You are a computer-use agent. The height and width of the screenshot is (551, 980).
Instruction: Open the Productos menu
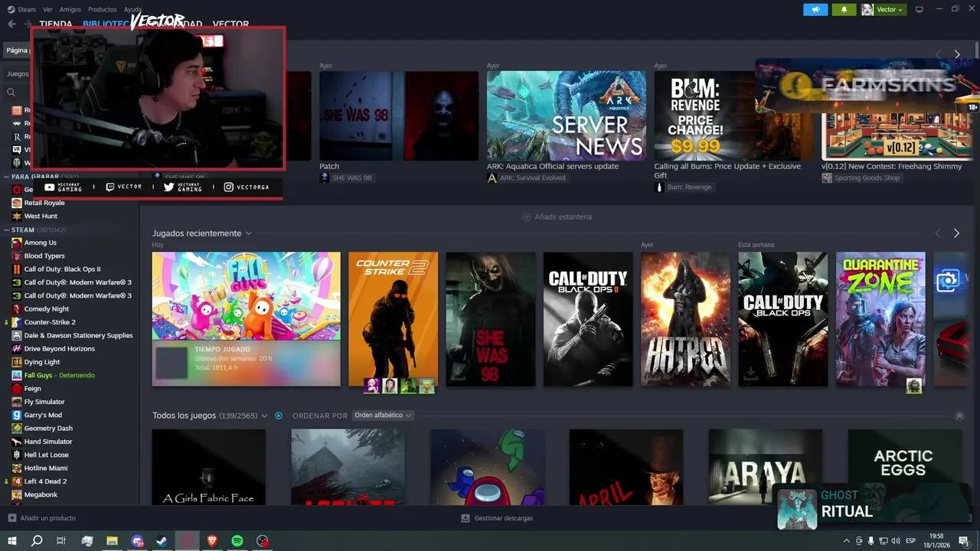(103, 9)
